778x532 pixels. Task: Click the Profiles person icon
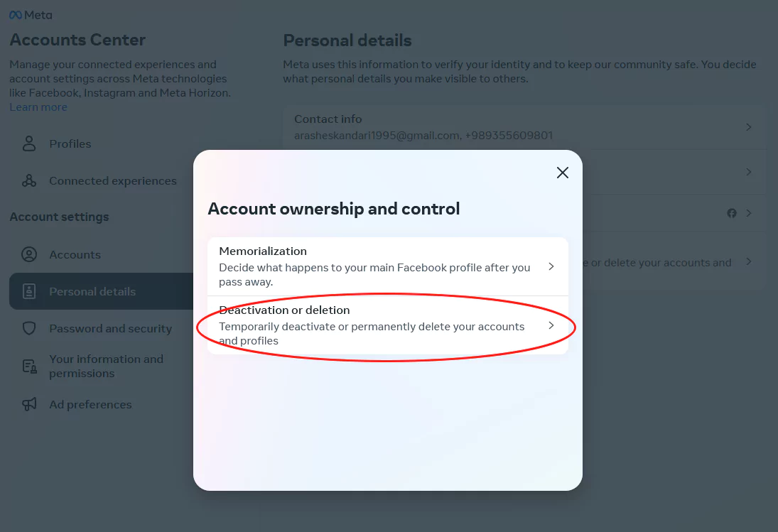(29, 143)
